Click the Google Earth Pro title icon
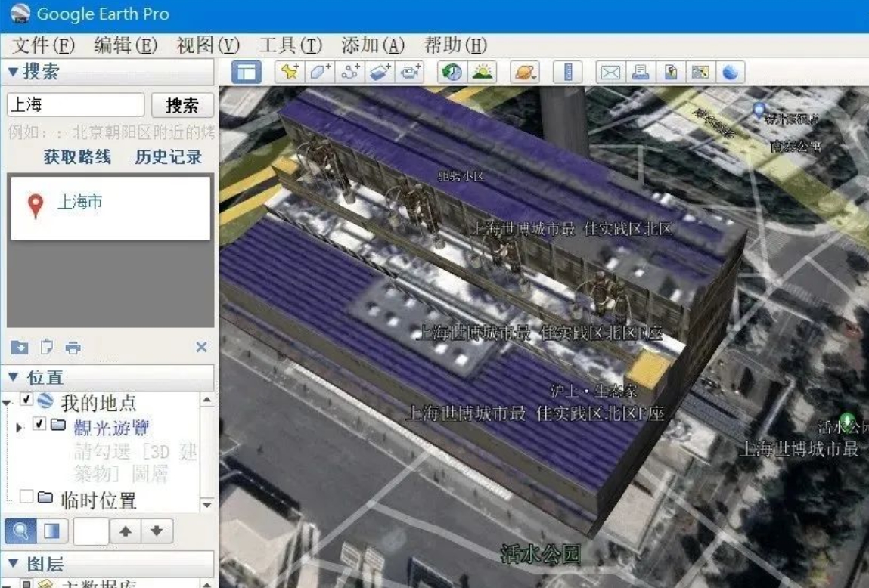Screen dimensions: 869x588 coord(20,14)
